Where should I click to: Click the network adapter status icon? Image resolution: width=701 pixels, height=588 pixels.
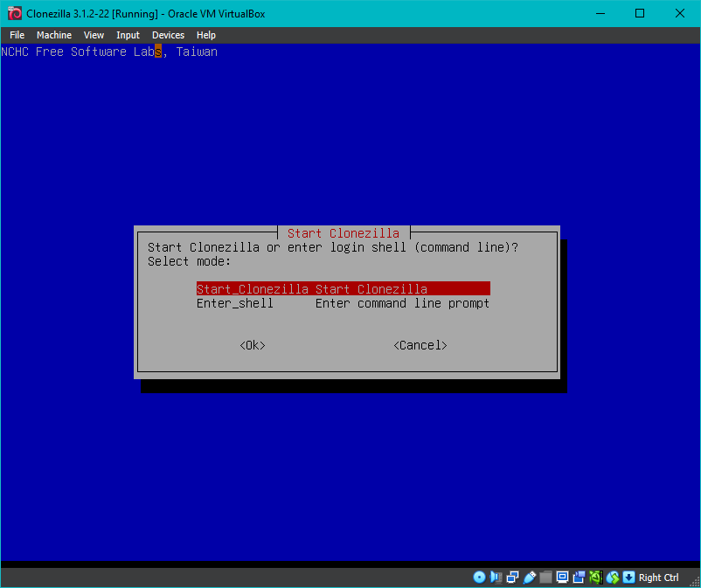513,578
